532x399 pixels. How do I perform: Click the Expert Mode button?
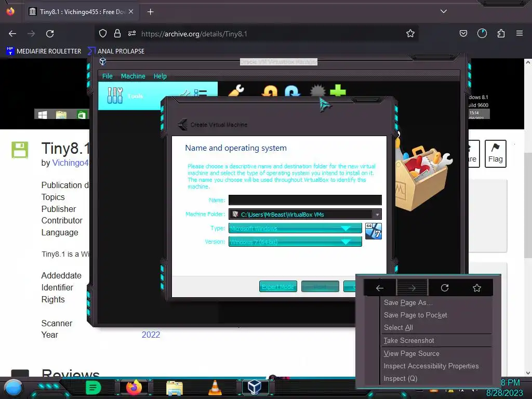click(x=278, y=286)
